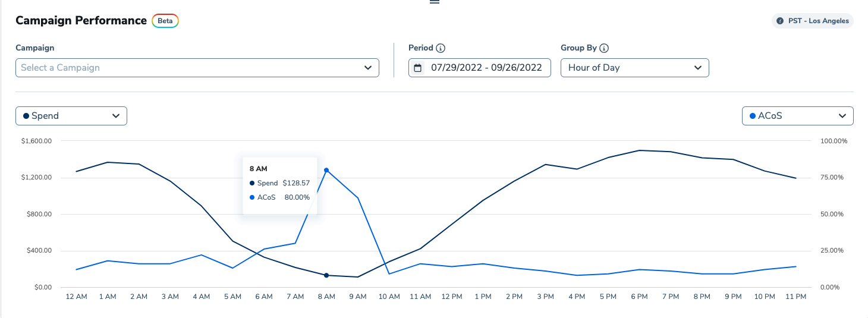Image resolution: width=868 pixels, height=318 pixels.
Task: Click the dark blue Spend color dot
Action: coord(26,116)
